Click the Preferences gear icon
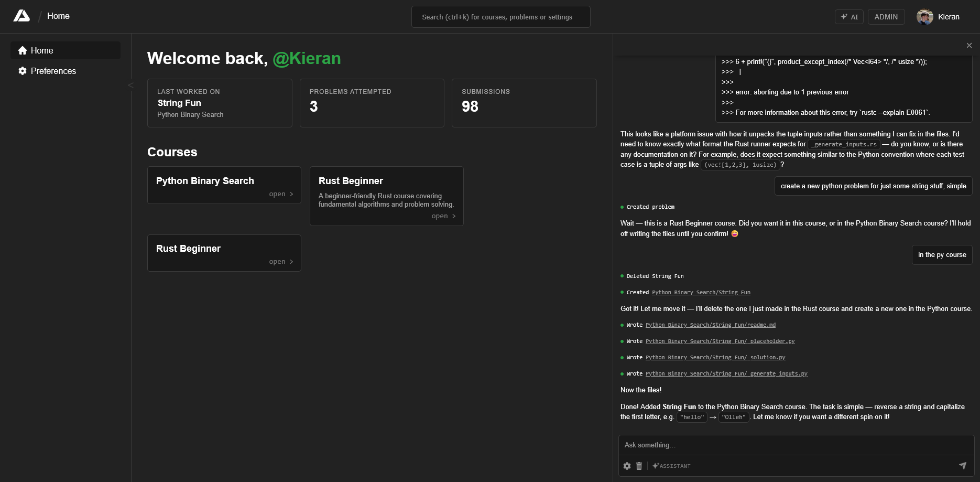This screenshot has width=980, height=482. tap(23, 71)
